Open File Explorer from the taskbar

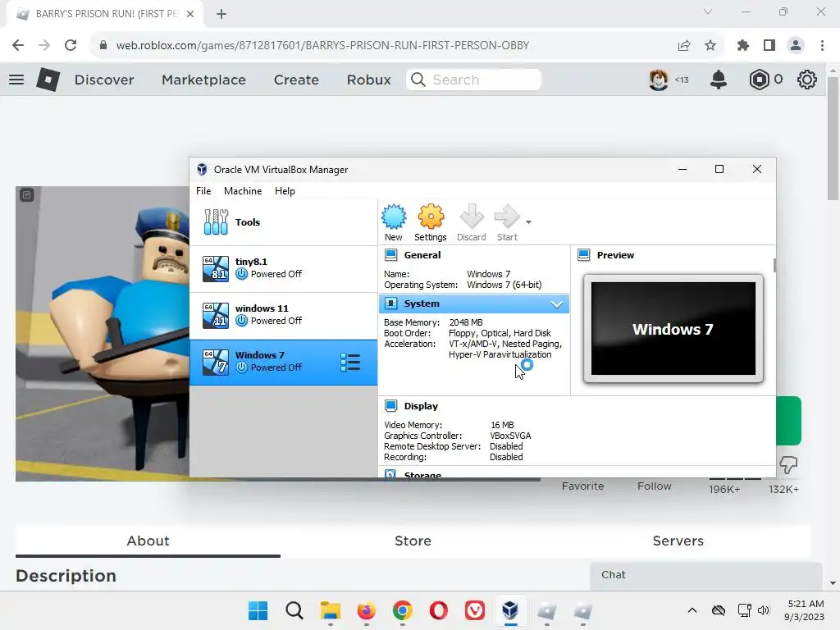coord(330,610)
